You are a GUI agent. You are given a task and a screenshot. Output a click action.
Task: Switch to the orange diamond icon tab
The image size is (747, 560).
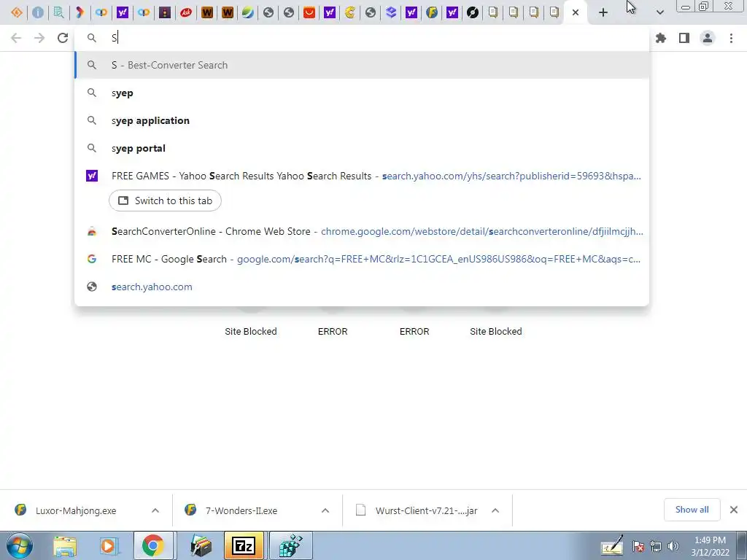click(x=17, y=12)
